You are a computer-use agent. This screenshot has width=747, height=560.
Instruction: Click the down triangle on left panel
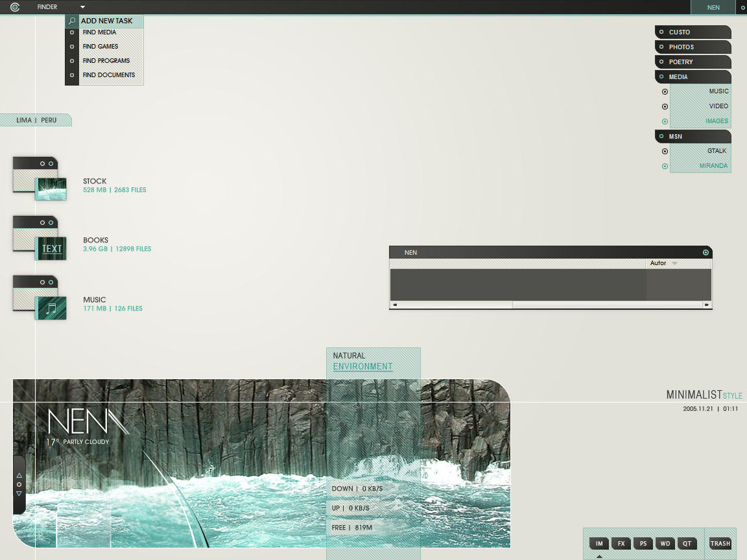[x=19, y=494]
